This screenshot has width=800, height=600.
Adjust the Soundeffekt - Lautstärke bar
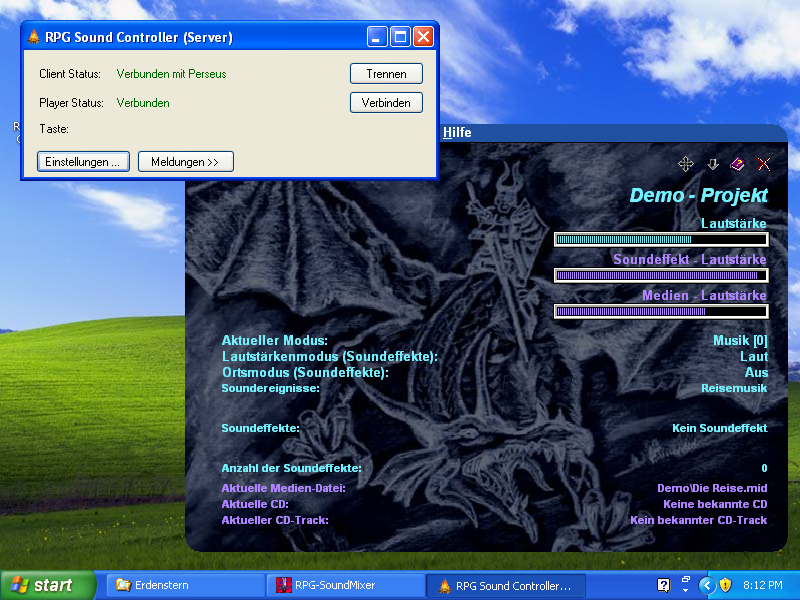(x=661, y=276)
